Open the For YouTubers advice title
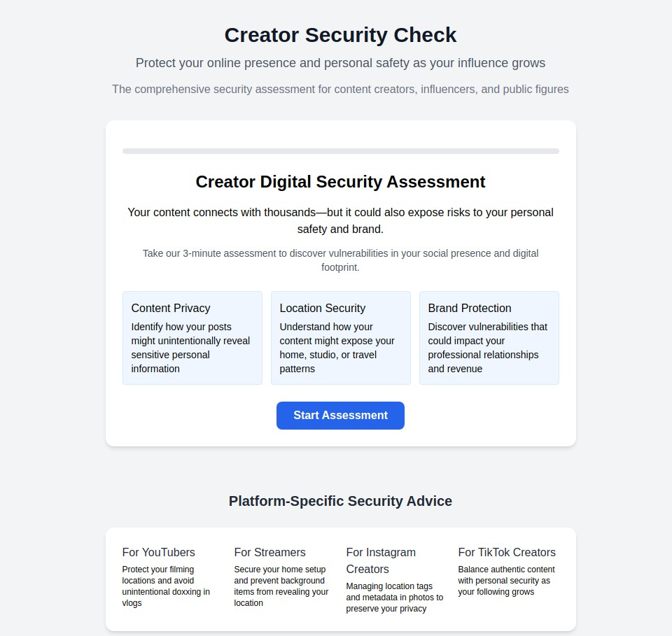Image resolution: width=672 pixels, height=636 pixels. click(159, 552)
